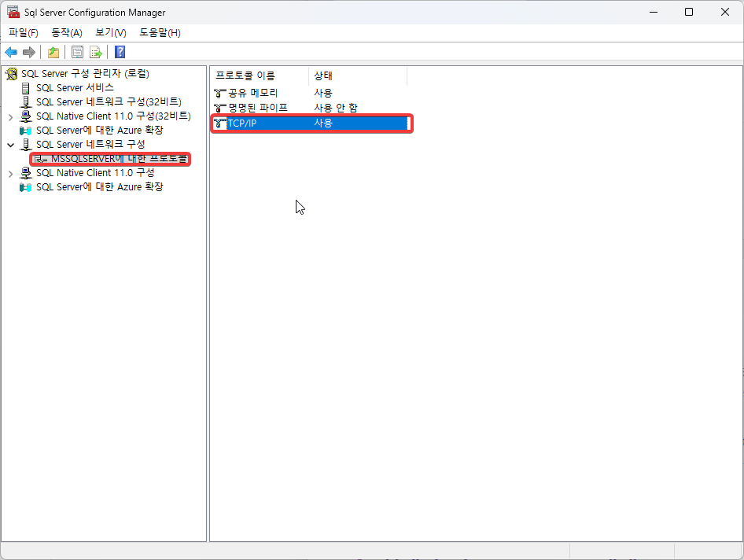Click the SQL Server 서비스 node icon

coord(26,88)
